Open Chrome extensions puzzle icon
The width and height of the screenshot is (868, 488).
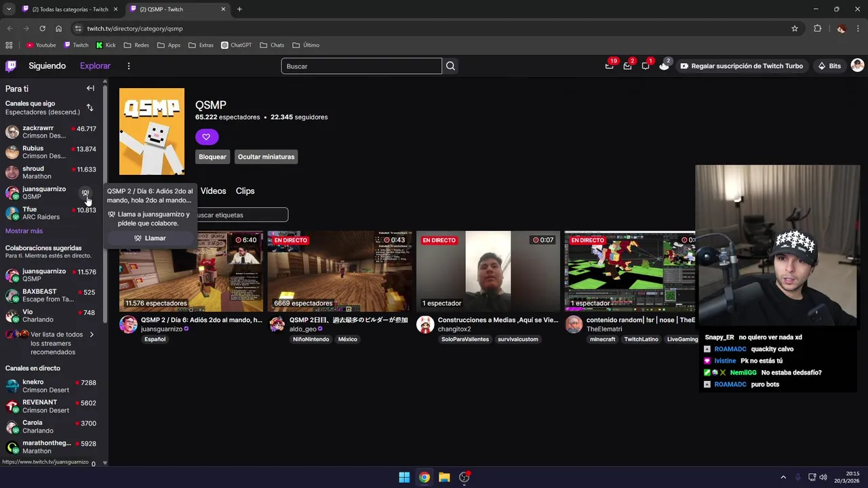[x=817, y=28]
